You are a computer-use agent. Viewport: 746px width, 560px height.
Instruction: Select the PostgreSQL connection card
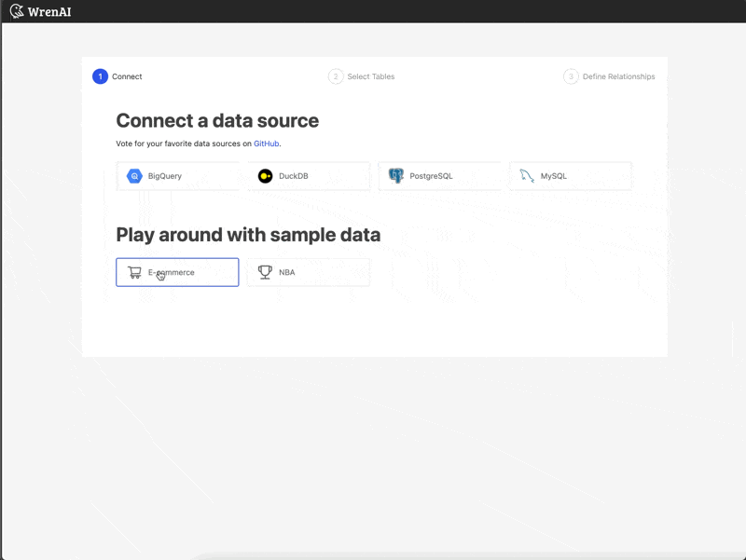[x=438, y=175]
